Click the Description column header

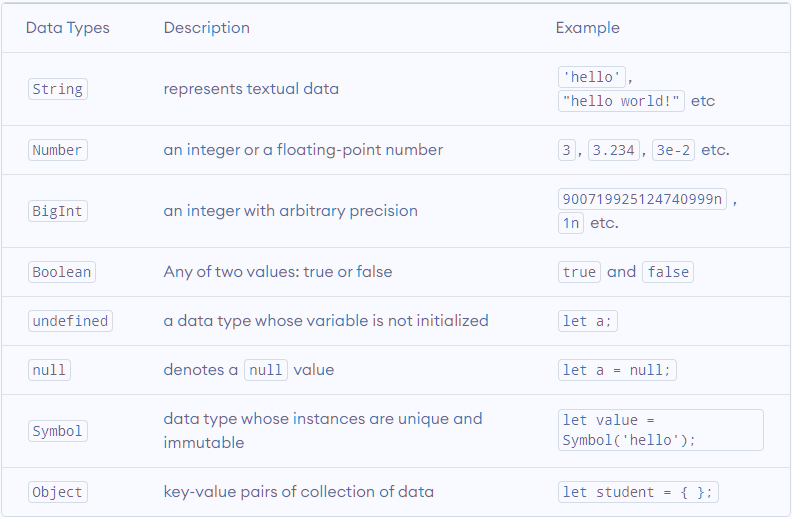tap(207, 27)
